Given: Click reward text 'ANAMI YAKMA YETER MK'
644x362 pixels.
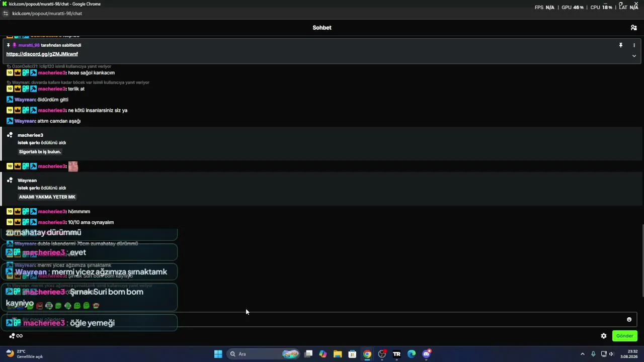Looking at the screenshot, I should 47,197.
